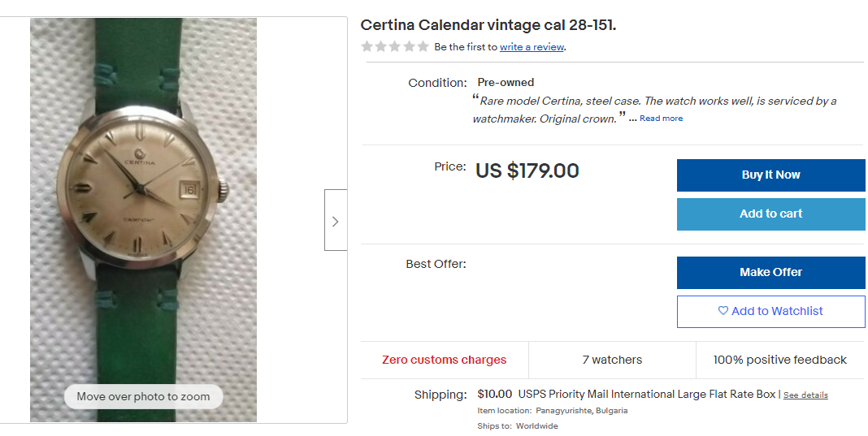This screenshot has width=868, height=436.
Task: Select the second rating star
Action: pos(381,47)
